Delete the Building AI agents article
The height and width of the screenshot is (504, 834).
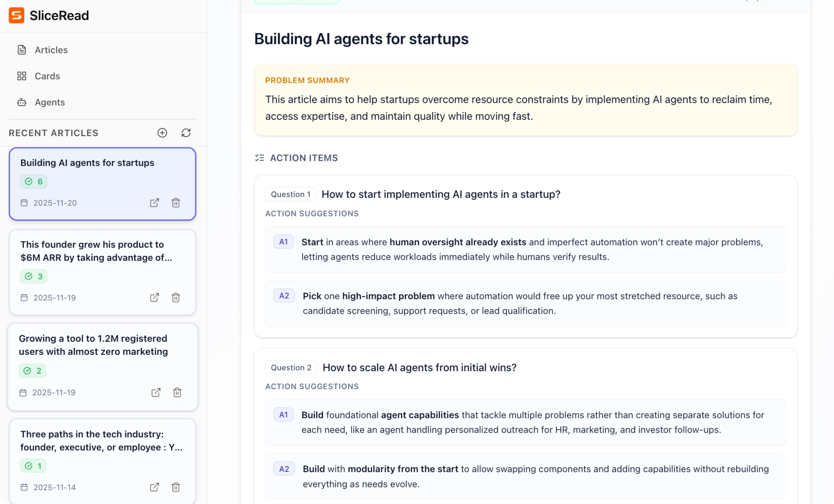coord(176,203)
